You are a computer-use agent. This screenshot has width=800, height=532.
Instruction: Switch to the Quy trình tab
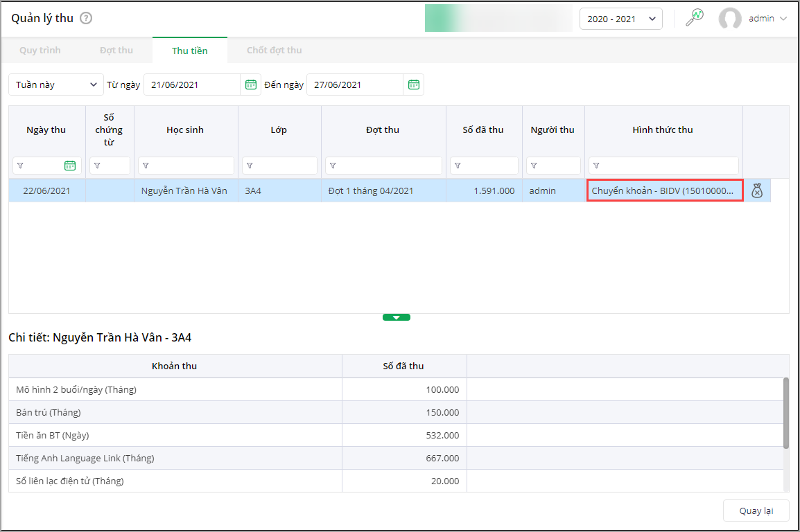[40, 51]
